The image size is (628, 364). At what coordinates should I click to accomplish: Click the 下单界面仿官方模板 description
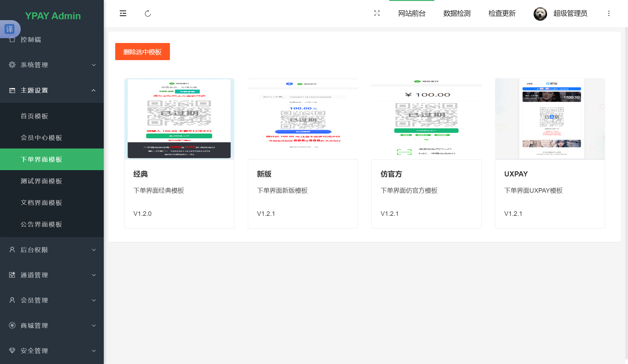[x=409, y=191]
